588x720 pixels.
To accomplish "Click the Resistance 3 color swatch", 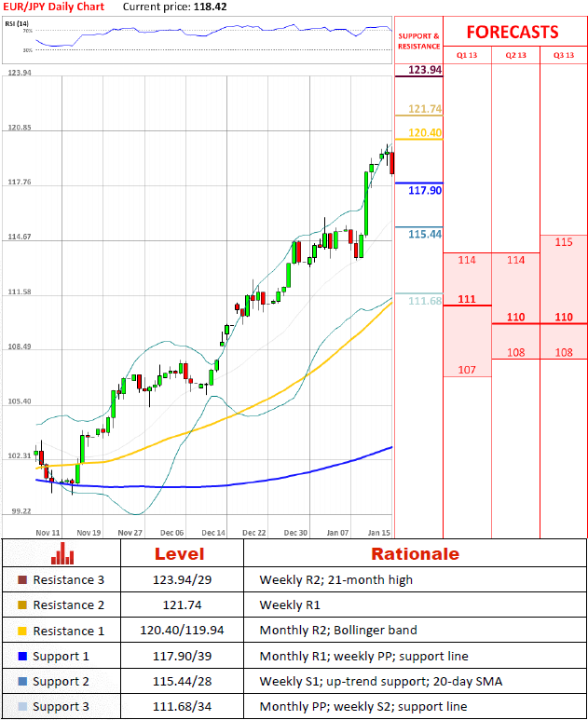I will [22, 580].
